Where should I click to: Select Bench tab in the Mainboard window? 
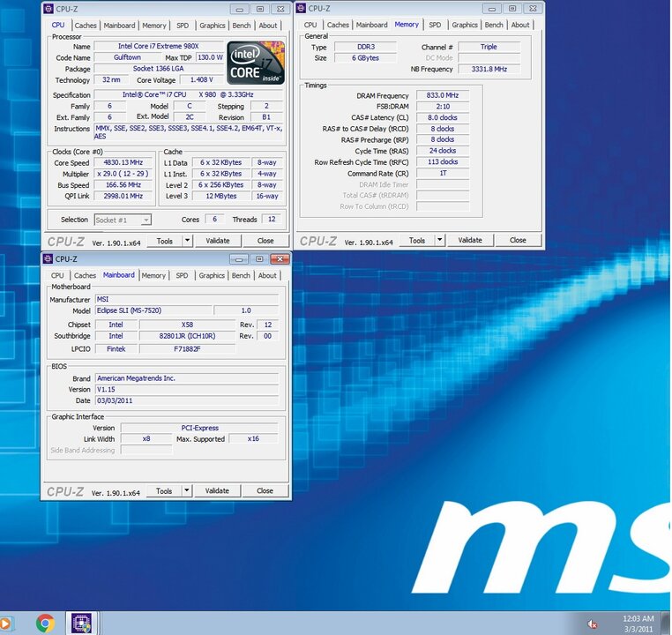(x=241, y=275)
